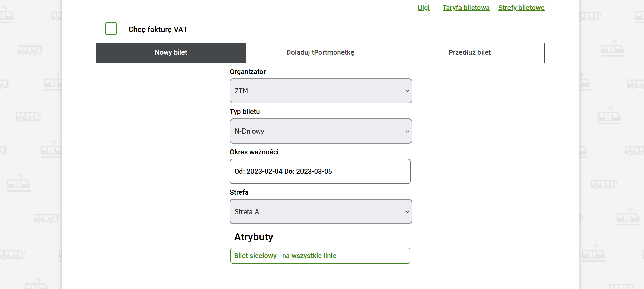Screen dimensions: 644x289
Task: Visit the 'Strefy biletowe' link
Action: (521, 8)
